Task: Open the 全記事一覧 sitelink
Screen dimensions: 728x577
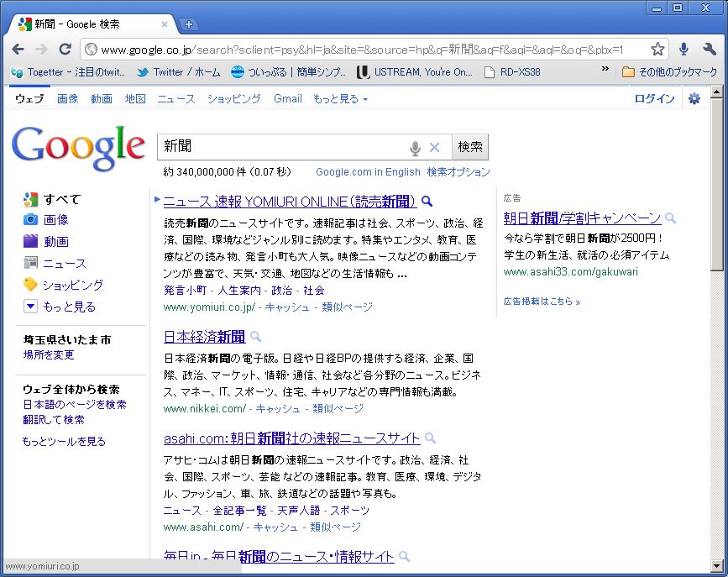Action: 239,511
